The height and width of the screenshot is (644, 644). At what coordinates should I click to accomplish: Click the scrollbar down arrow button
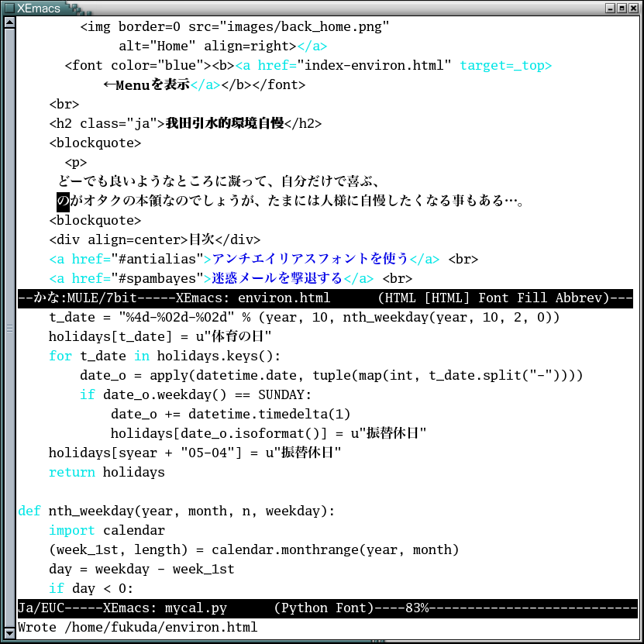tap(9, 633)
